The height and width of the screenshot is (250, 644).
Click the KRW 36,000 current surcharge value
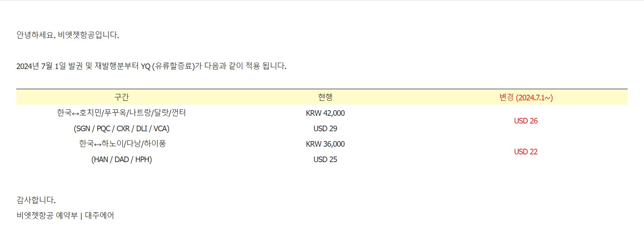tap(325, 144)
